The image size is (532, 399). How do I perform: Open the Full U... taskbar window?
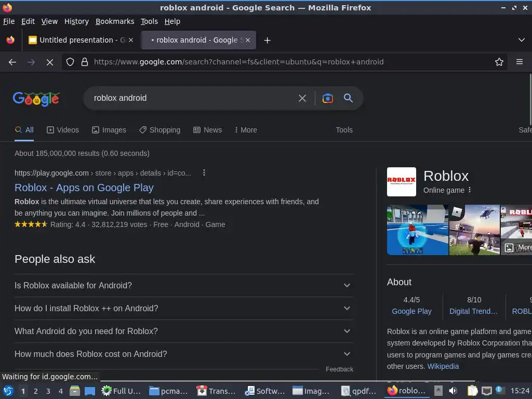click(x=121, y=391)
